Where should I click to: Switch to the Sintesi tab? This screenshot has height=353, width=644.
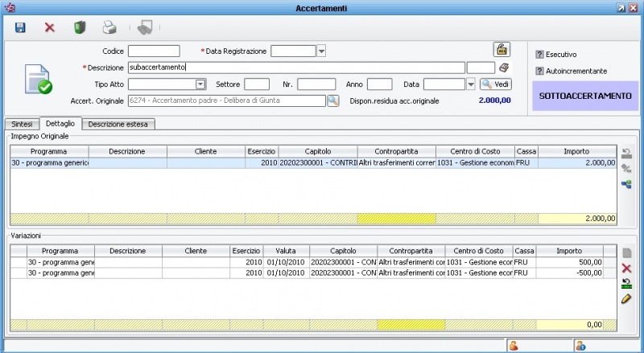pyautogui.click(x=21, y=124)
